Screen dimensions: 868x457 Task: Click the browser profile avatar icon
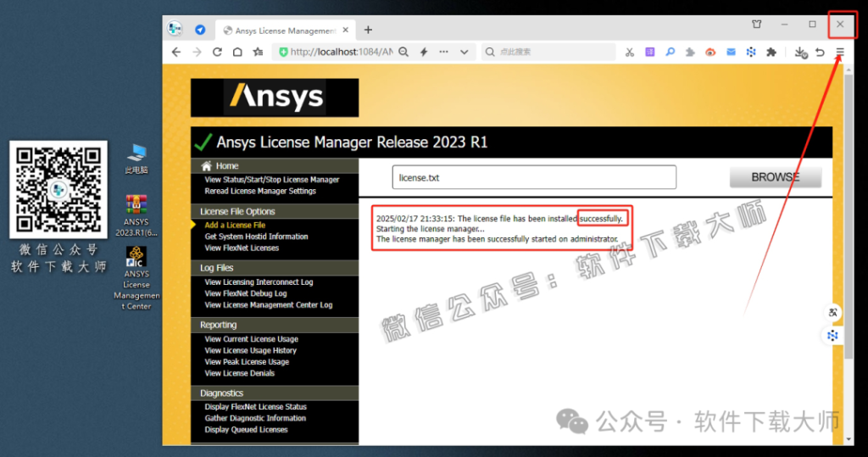[175, 29]
